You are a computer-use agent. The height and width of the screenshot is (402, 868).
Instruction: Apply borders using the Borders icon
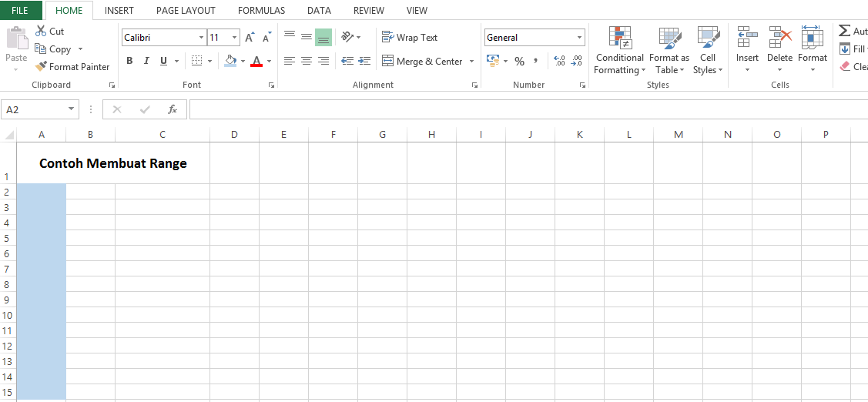click(x=196, y=61)
